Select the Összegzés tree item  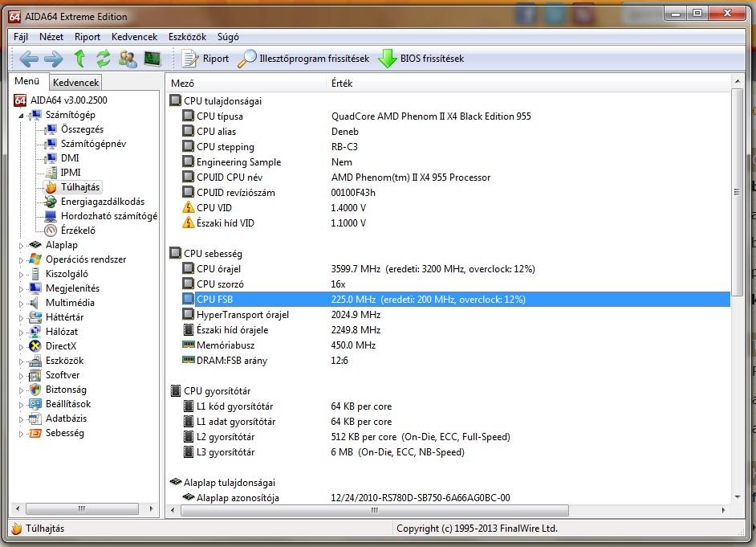point(82,129)
